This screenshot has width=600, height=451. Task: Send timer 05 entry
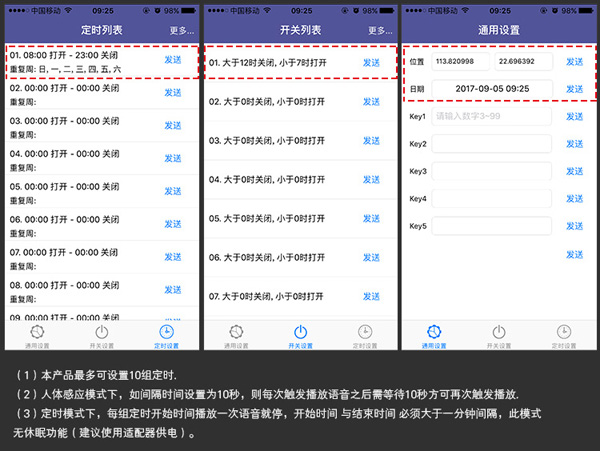[x=173, y=191]
